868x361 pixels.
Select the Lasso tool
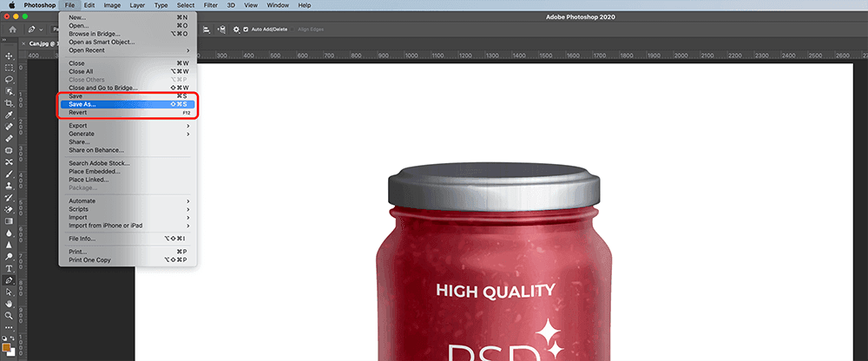point(9,80)
